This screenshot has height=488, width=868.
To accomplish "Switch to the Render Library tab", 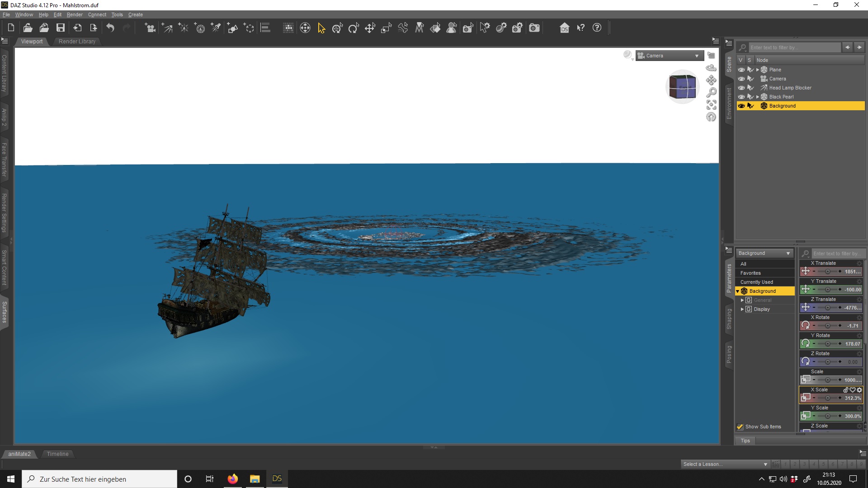I will pyautogui.click(x=77, y=42).
